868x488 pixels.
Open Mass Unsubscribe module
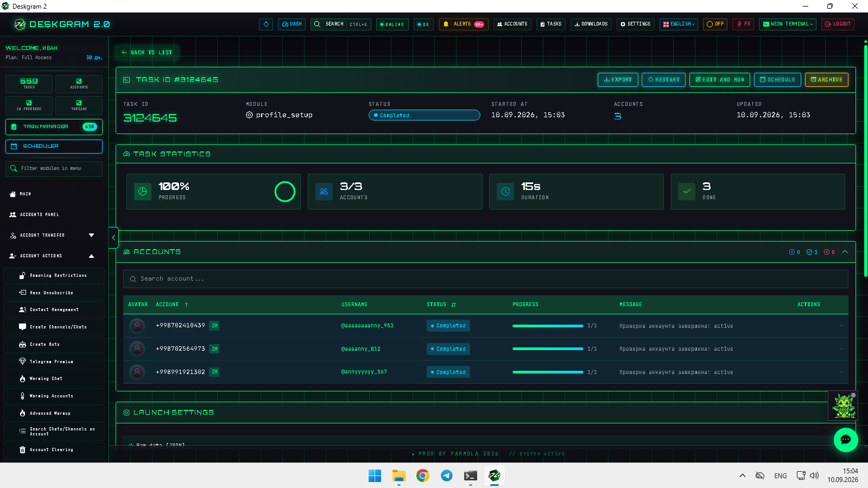click(x=54, y=293)
